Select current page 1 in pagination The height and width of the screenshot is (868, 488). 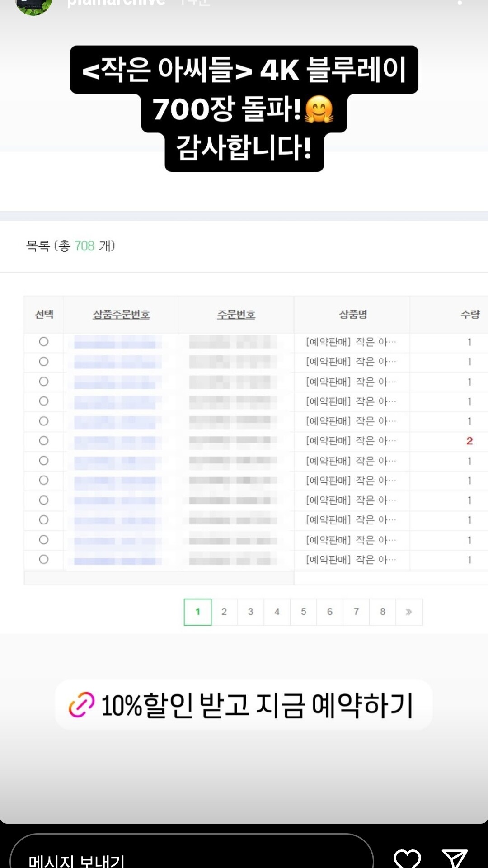(197, 612)
